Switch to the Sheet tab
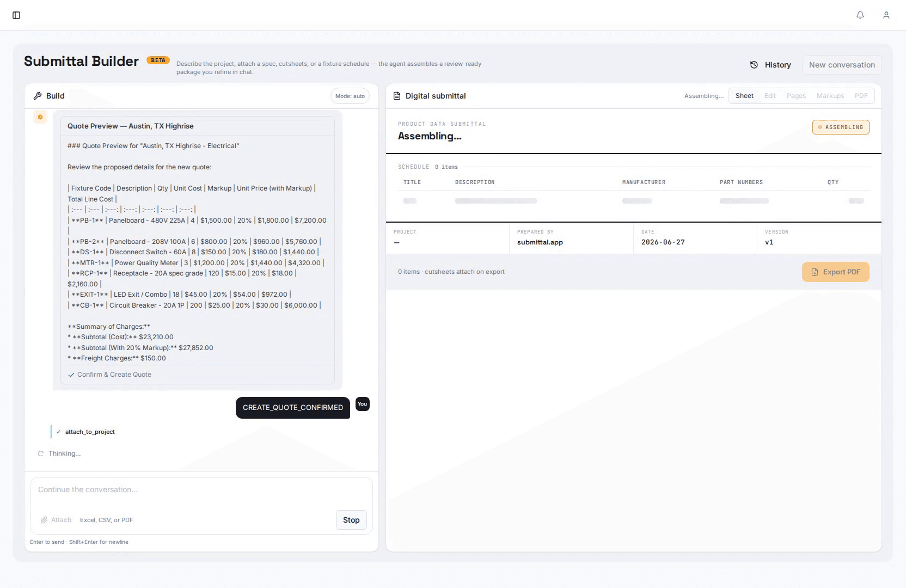Screen dimensions: 906x588 744,96
